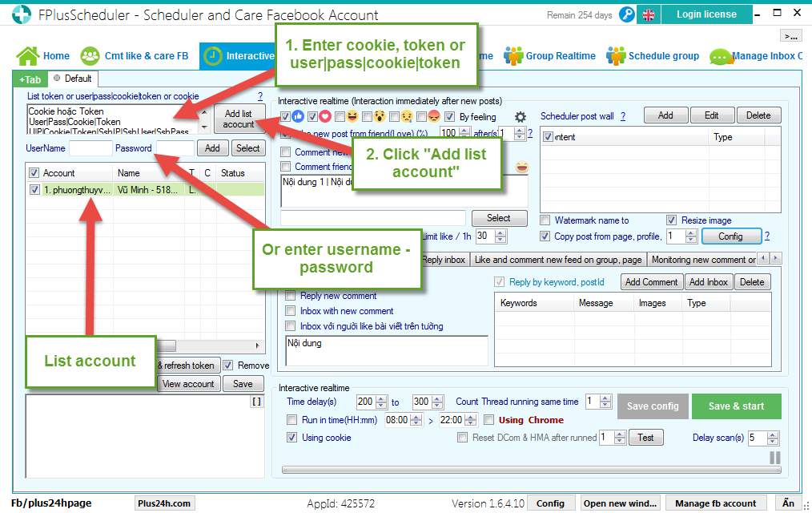Click the overflow '>...' button at top right
Viewport: 812px width, 513px height.
pyautogui.click(x=790, y=36)
